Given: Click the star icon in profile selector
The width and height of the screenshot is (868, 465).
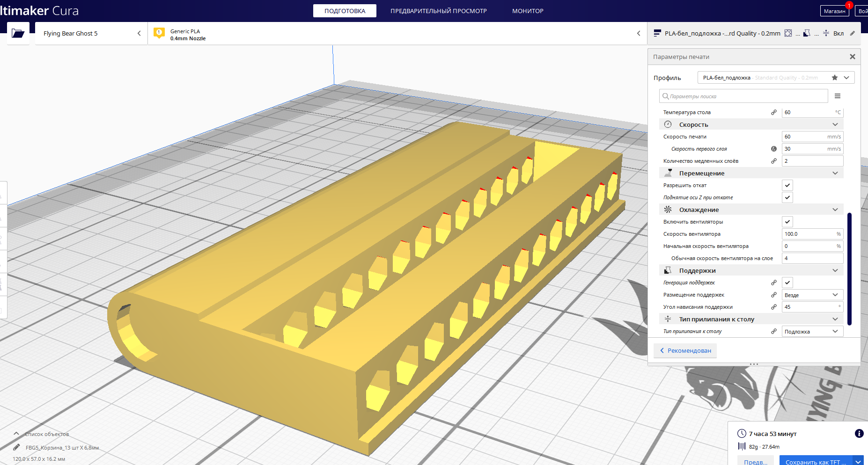Looking at the screenshot, I should pyautogui.click(x=834, y=78).
